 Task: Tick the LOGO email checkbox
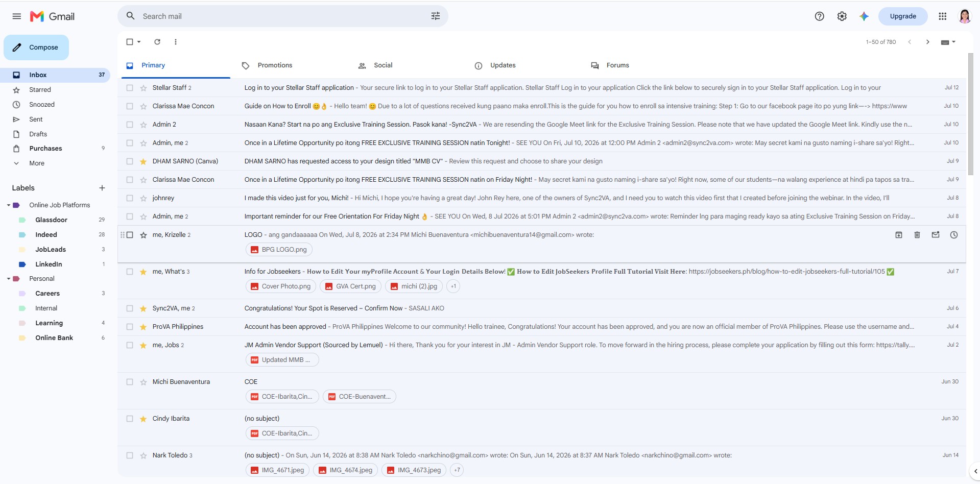coord(130,235)
